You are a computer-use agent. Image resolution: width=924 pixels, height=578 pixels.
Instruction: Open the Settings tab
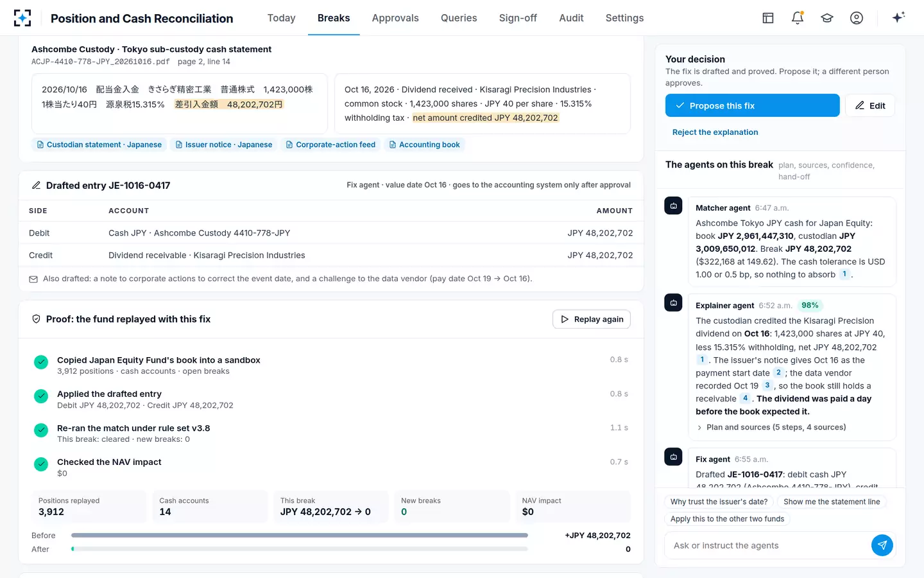coord(624,18)
